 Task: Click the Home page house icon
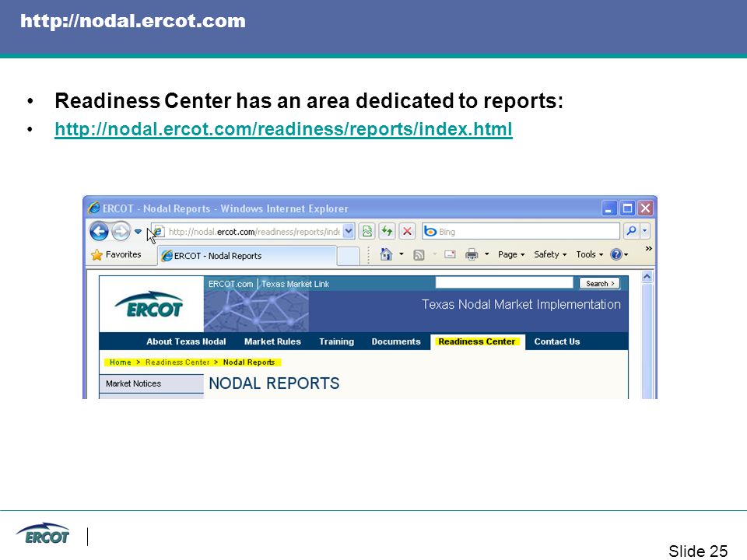pos(386,255)
